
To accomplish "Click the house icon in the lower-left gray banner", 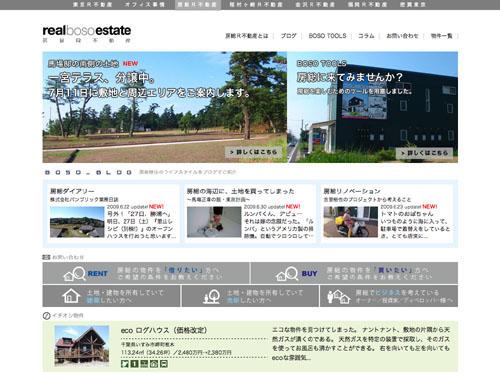I will pyautogui.click(x=71, y=296).
